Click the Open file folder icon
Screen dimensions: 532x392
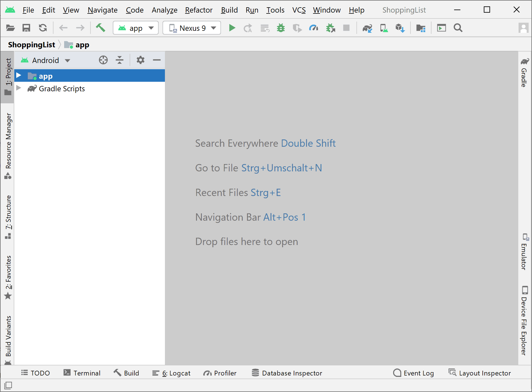coord(10,28)
